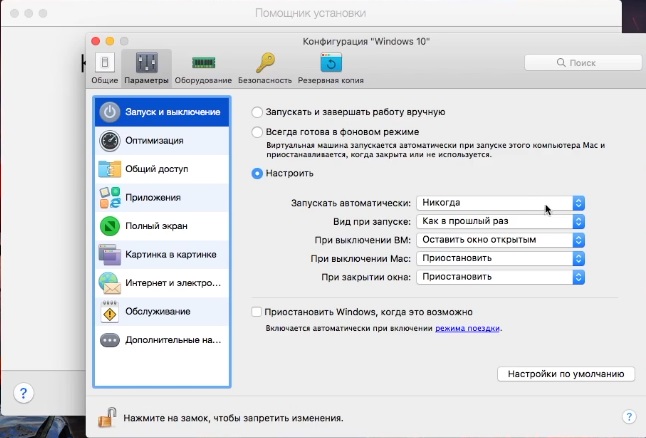Expand the Запускать автоматически dropdown
This screenshot has width=646, height=438.
click(x=501, y=203)
